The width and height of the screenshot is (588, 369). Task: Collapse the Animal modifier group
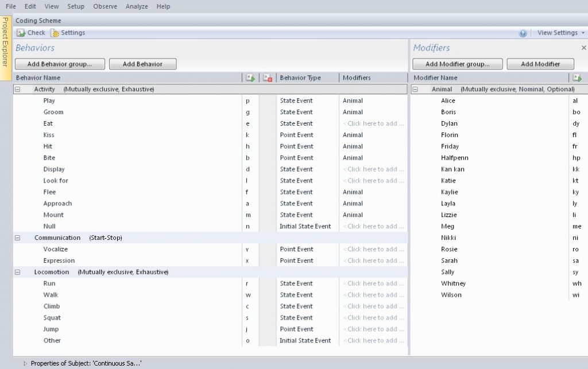415,90
